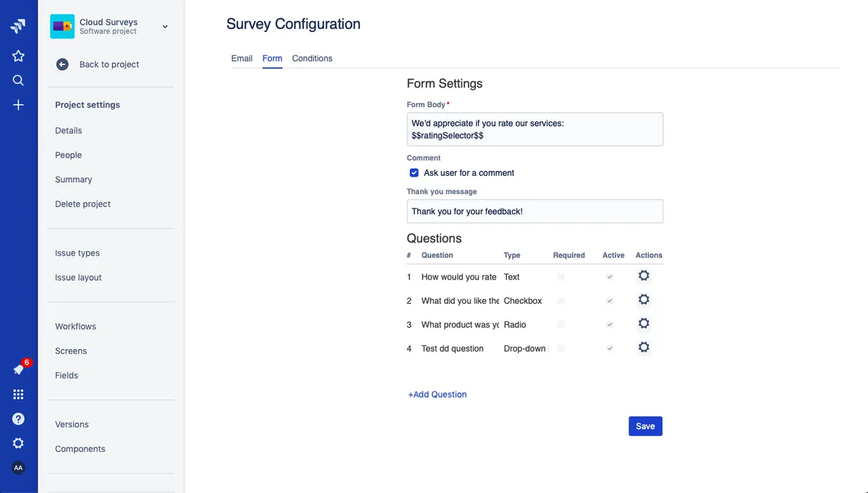Click the Thank you message field

click(x=535, y=211)
